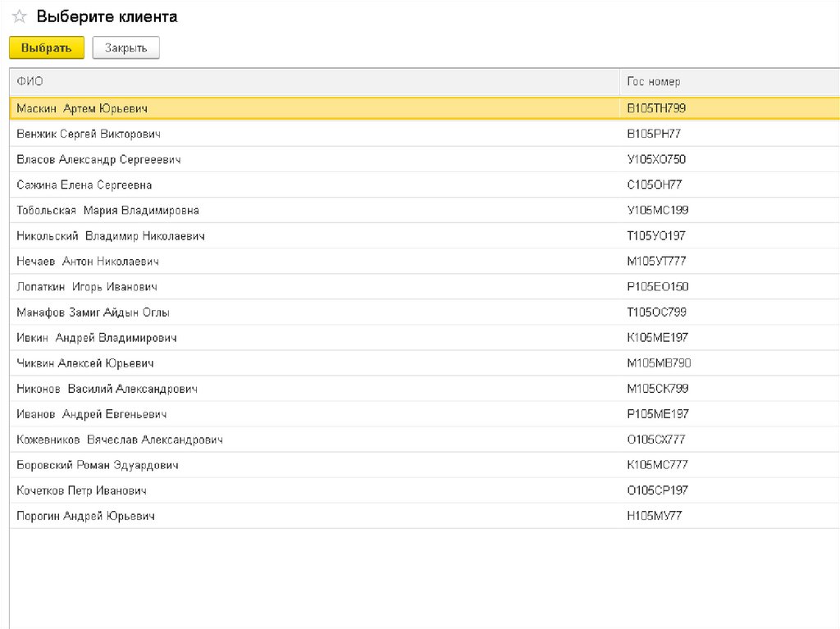Select the row Венжик Сергей Викторович

(88, 134)
